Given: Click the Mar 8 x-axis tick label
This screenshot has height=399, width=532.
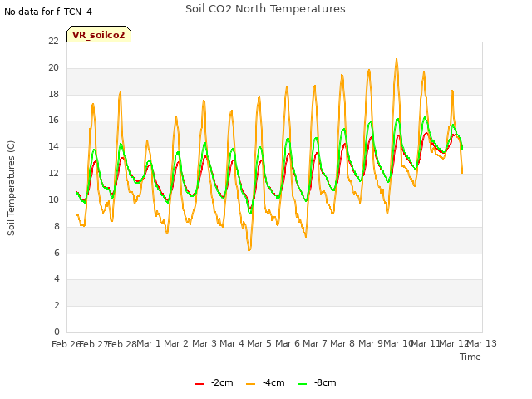Looking at the screenshot, I should tap(342, 343).
